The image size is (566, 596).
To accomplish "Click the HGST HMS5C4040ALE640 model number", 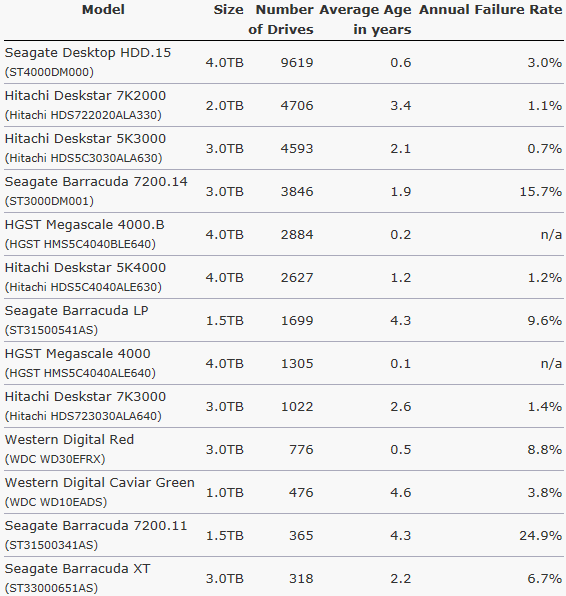I will tap(80, 373).
